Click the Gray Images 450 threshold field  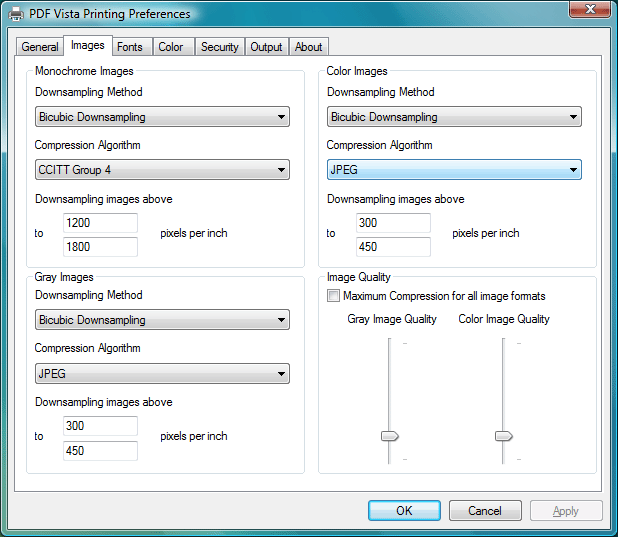click(x=101, y=451)
